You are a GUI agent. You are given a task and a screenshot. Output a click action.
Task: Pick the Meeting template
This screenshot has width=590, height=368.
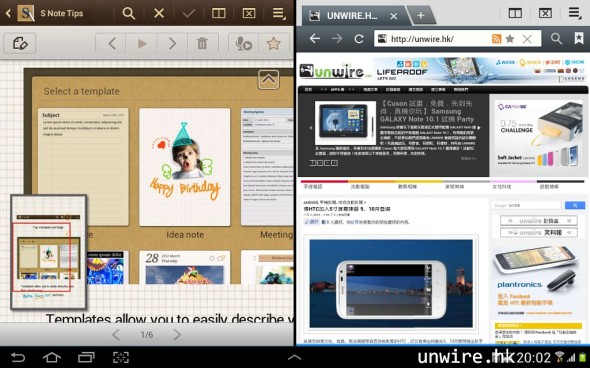(267, 167)
